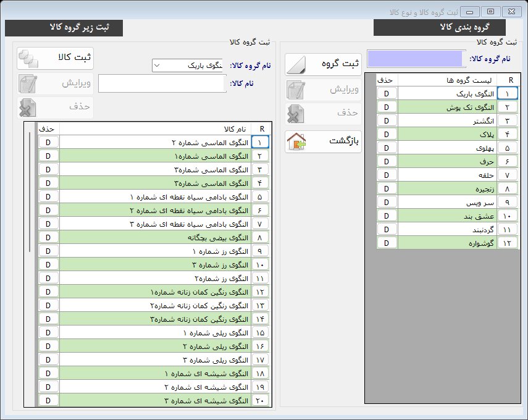The image size is (528, 420).
Task: Focus the نام کالا text field
Action: 162,83
